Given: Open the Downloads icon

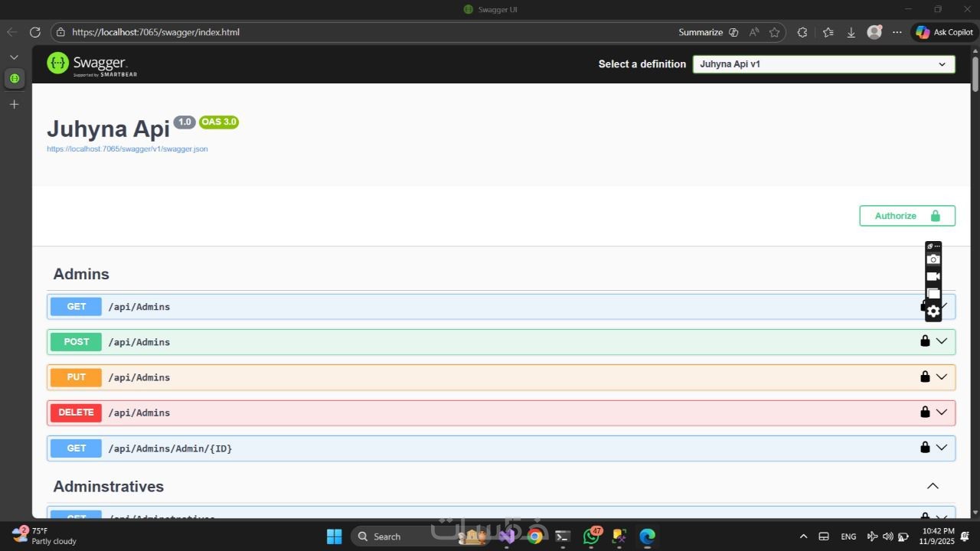Looking at the screenshot, I should pyautogui.click(x=851, y=32).
